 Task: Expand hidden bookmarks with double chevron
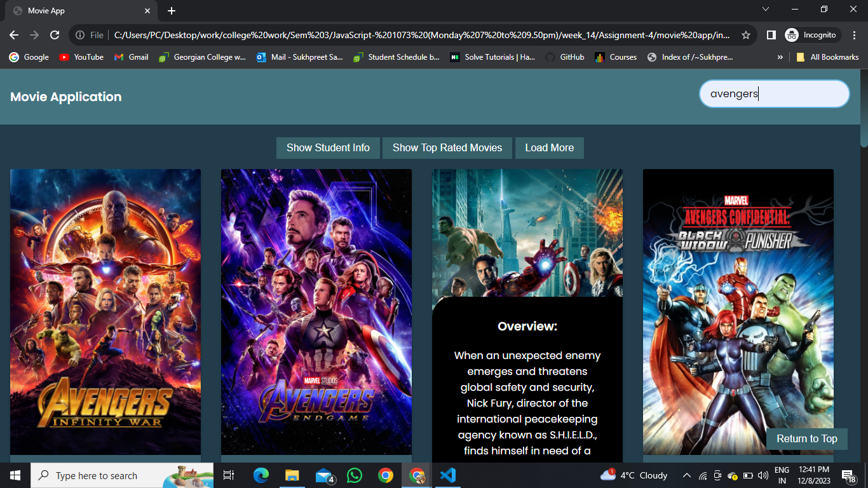point(780,57)
